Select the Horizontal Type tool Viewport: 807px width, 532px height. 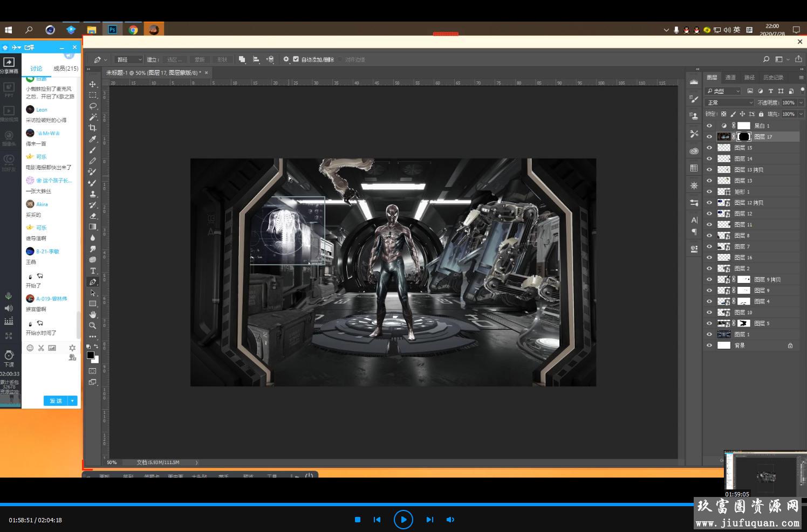point(93,271)
